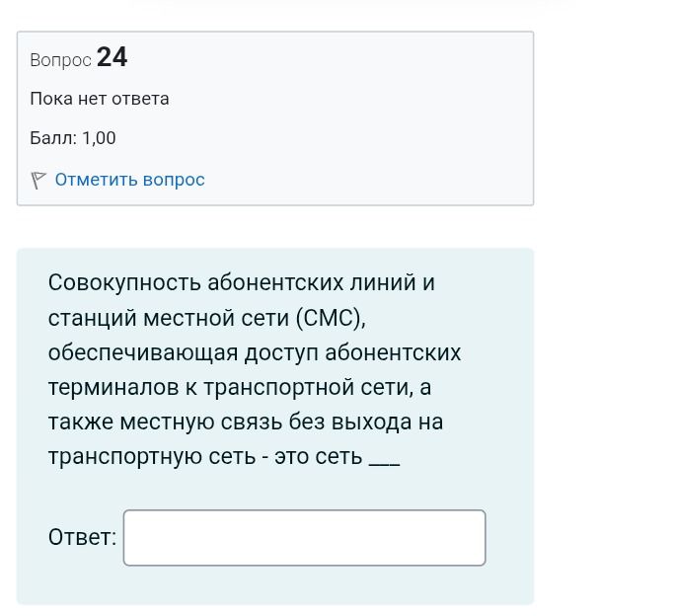
Task: Click the word Совокупность in the question
Action: (x=124, y=283)
